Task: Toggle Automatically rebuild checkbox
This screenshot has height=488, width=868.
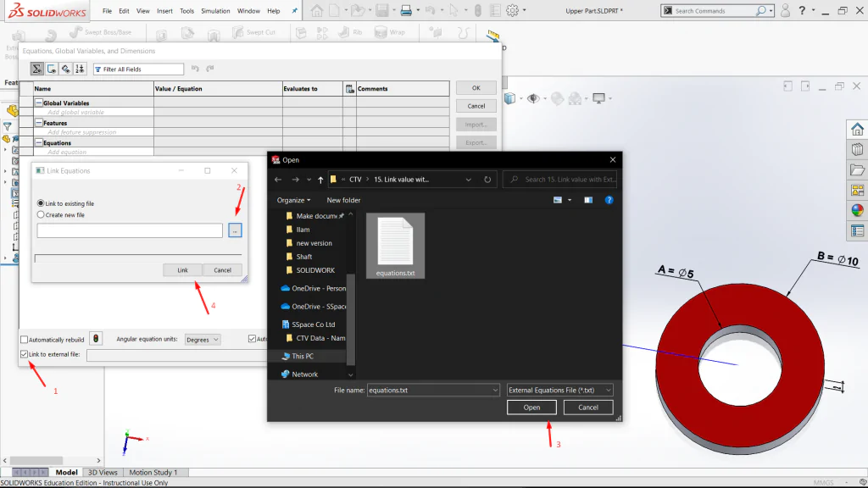Action: pyautogui.click(x=25, y=340)
